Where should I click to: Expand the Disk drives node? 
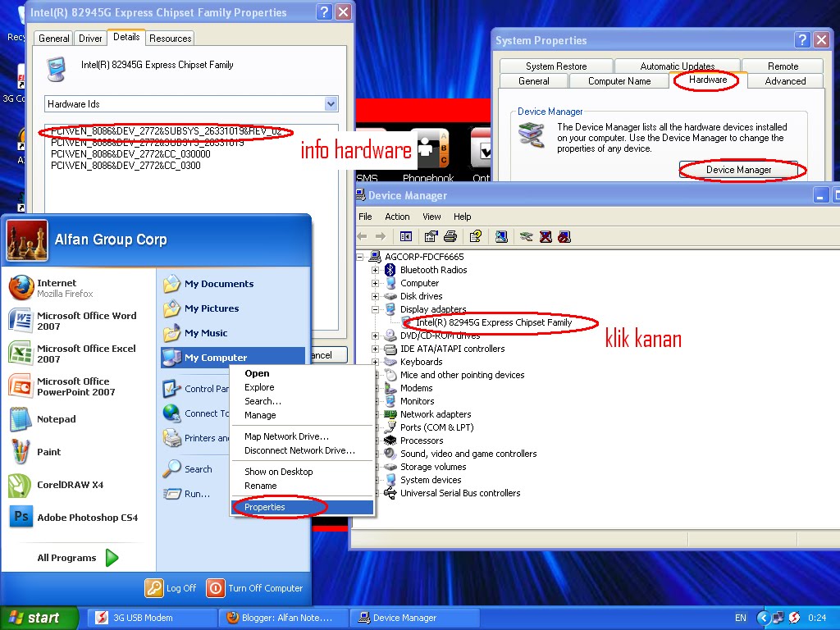(x=375, y=296)
